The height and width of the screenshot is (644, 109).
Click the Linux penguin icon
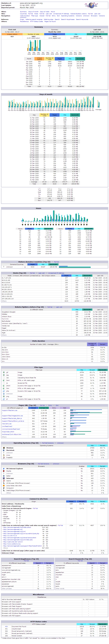point(4,455)
